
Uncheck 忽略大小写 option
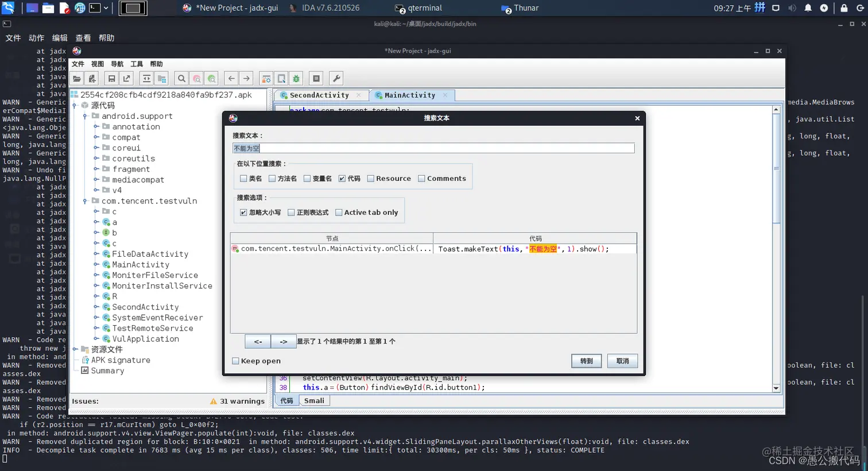[x=243, y=213]
